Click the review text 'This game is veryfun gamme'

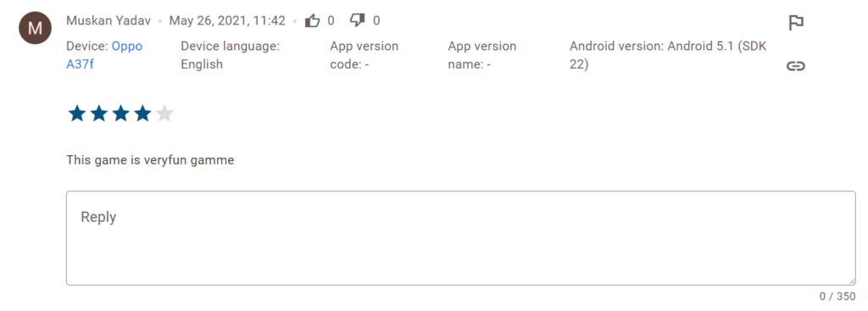click(x=150, y=160)
